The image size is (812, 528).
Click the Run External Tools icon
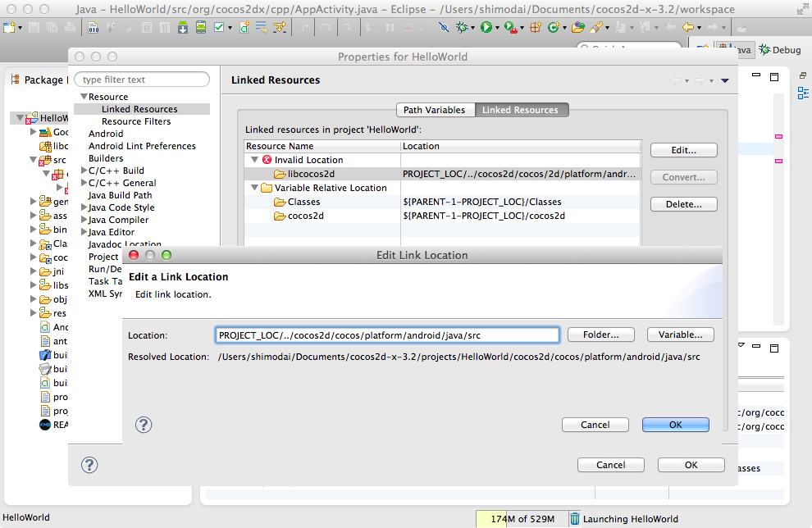point(510,27)
